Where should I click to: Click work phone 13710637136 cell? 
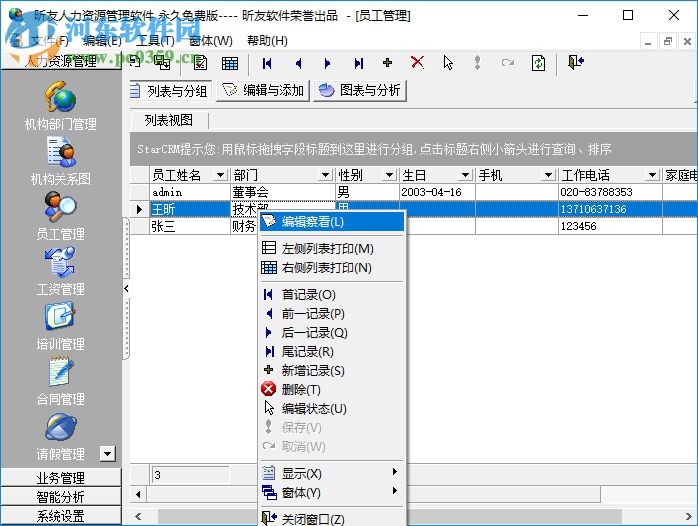(x=610, y=209)
